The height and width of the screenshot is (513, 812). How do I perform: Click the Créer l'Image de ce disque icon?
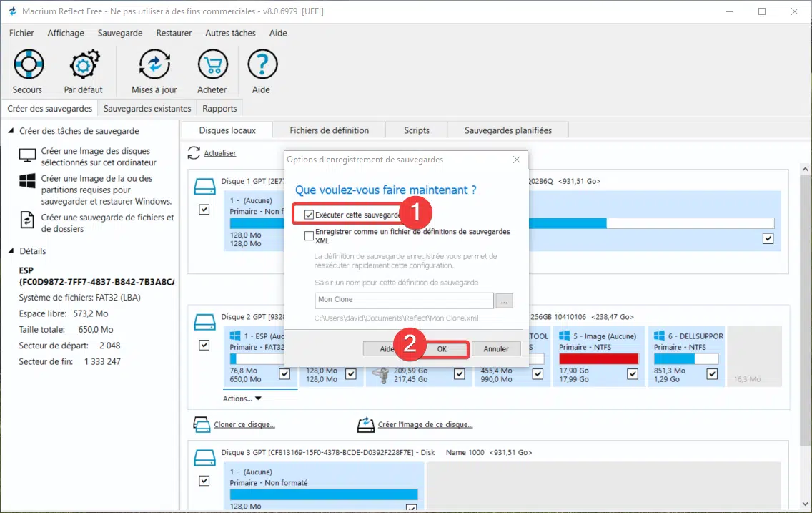click(x=365, y=424)
